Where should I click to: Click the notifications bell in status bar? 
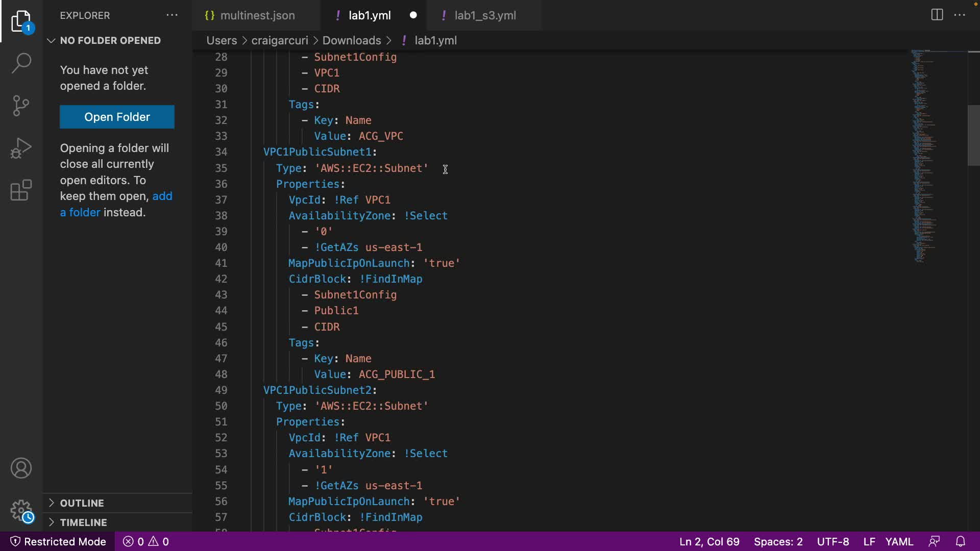click(x=960, y=541)
